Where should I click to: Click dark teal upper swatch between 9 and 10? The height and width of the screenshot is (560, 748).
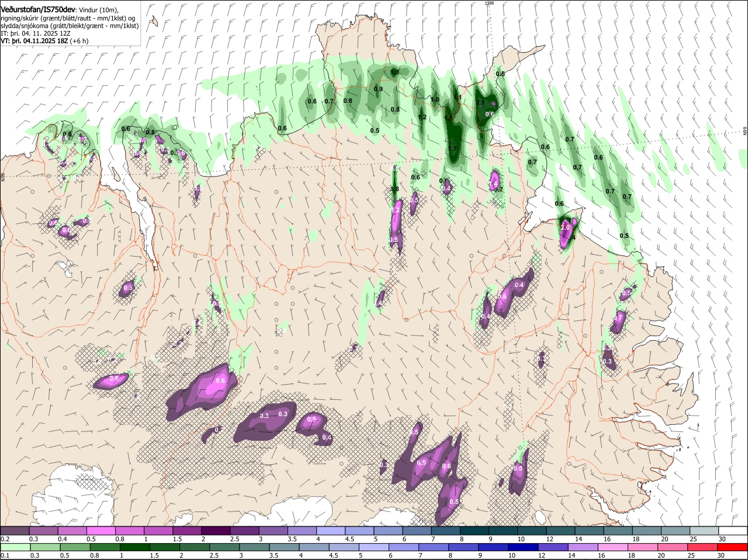[x=502, y=530]
